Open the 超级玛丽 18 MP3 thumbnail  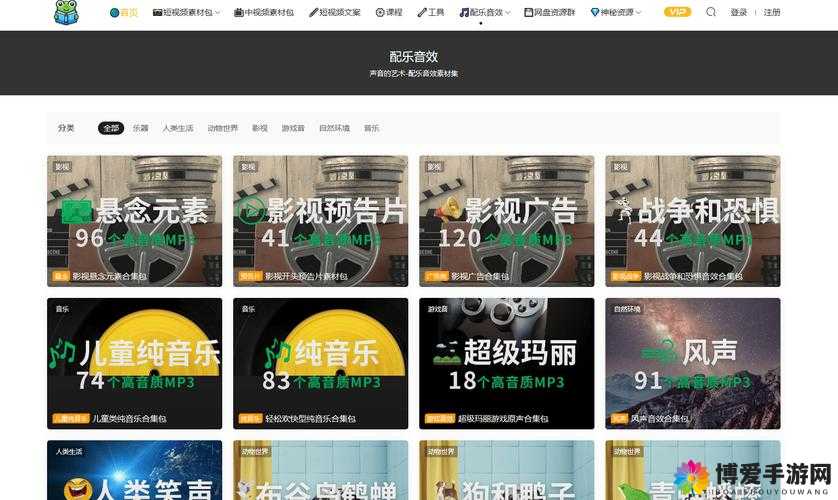[x=507, y=363]
